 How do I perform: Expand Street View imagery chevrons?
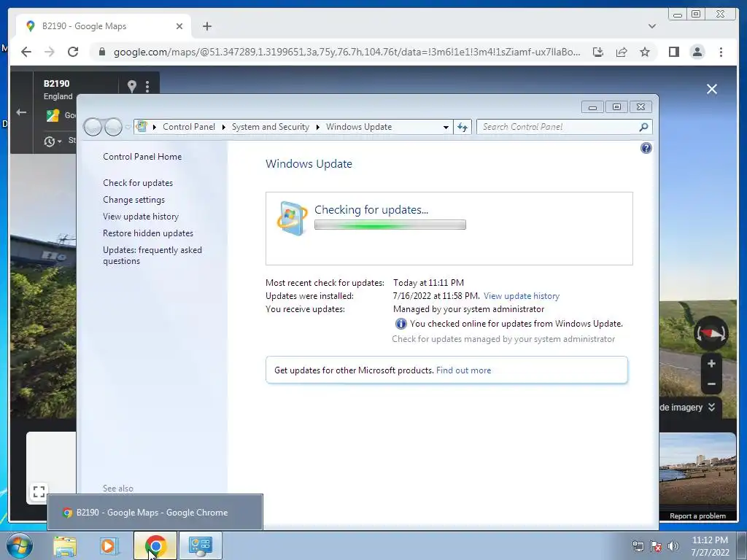tap(711, 407)
